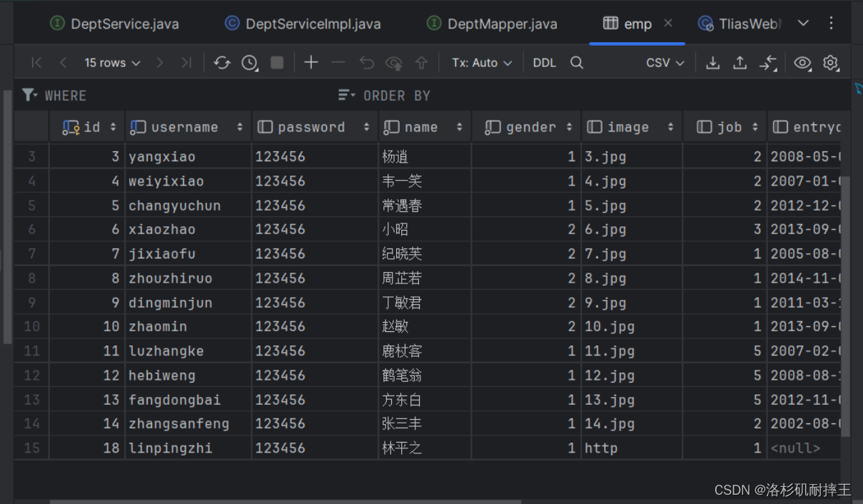Screen dimensions: 863x504
Task: Select image cell http
Action: tap(632, 448)
